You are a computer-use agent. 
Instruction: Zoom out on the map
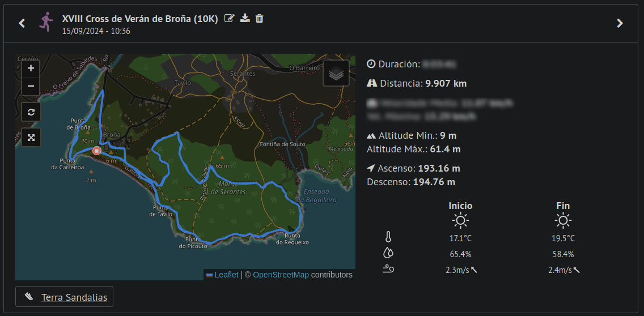31,86
